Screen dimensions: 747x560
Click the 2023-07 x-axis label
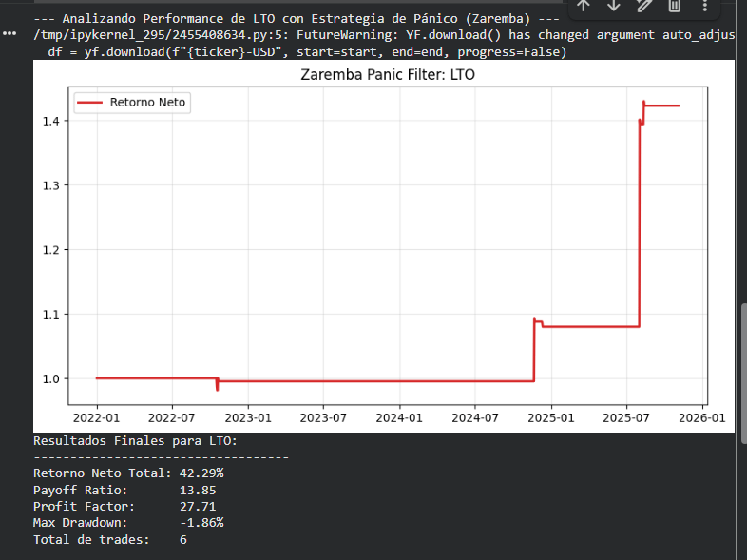[323, 418]
